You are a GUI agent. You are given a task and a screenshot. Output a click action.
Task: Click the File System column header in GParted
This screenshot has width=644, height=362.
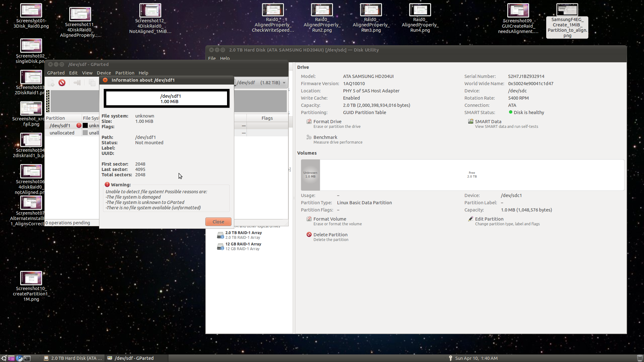click(91, 118)
